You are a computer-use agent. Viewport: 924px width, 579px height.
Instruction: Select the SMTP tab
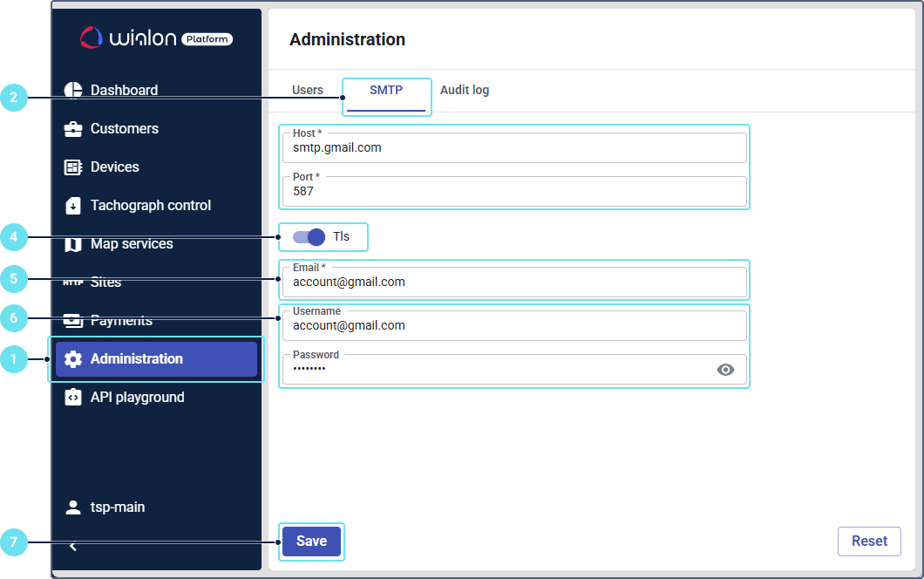[x=386, y=91]
